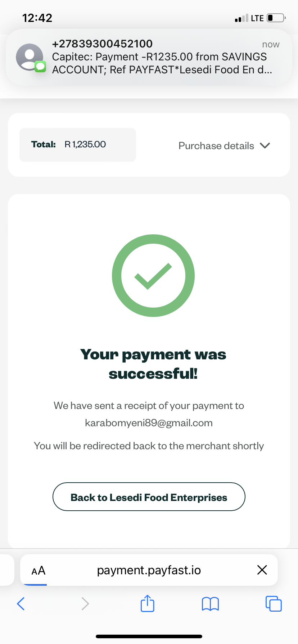Tap the 12:42 clock in status bar

(37, 18)
